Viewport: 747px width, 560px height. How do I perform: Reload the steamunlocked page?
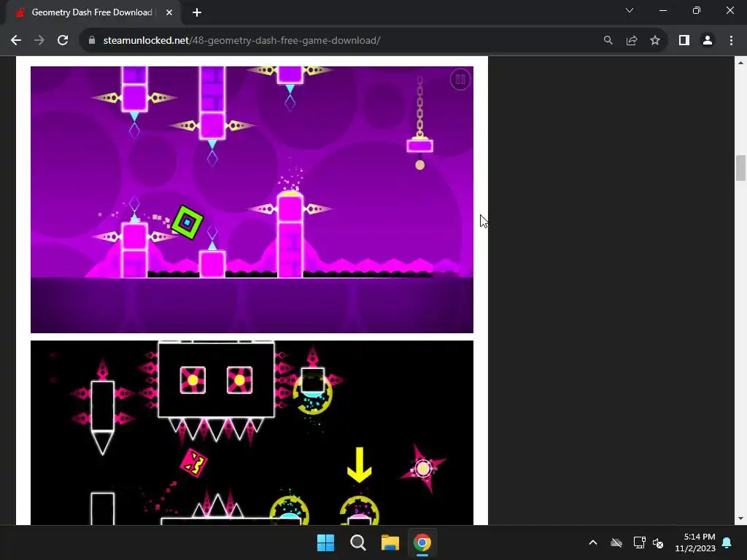(63, 41)
